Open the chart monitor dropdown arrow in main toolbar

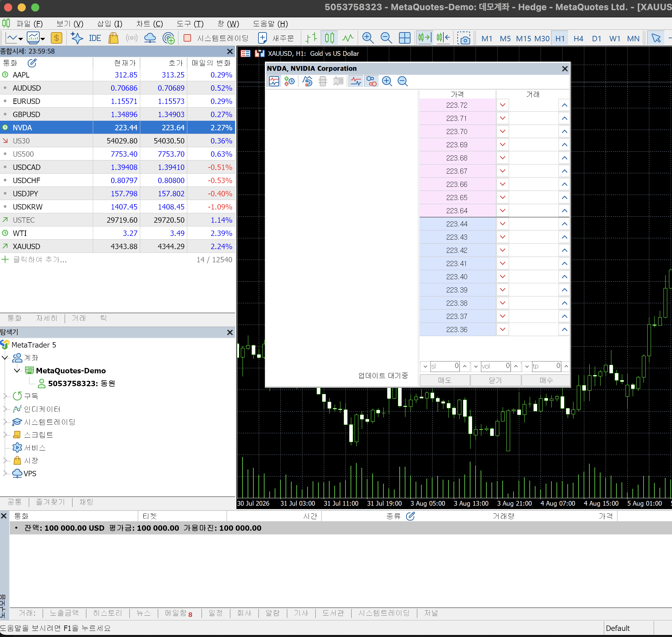(x=43, y=39)
